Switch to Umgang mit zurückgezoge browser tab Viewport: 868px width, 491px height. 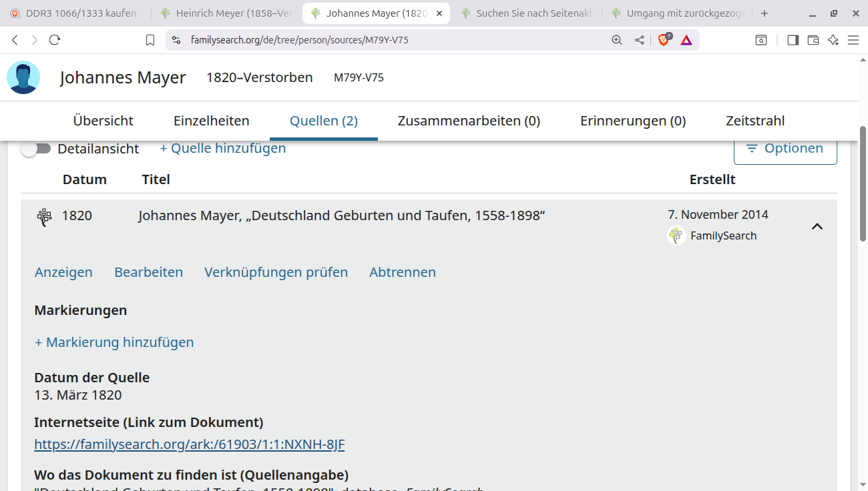678,13
